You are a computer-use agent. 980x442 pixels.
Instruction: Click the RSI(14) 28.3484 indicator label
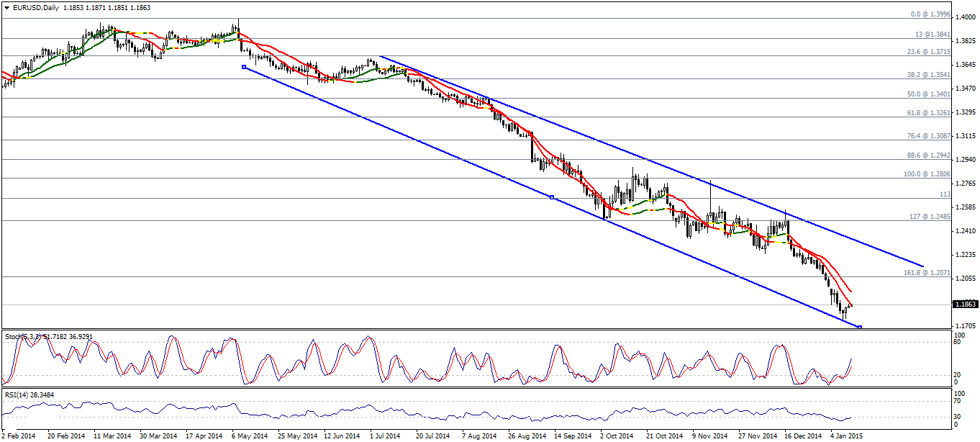point(29,394)
